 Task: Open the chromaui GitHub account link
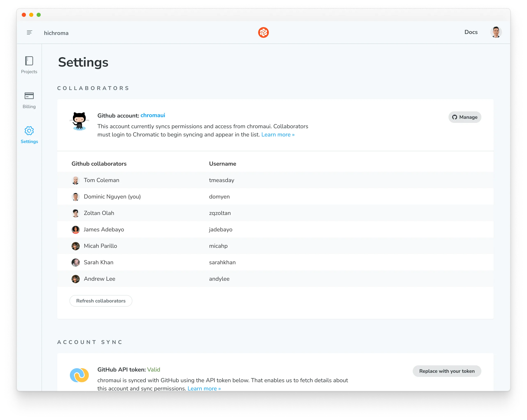coord(153,115)
